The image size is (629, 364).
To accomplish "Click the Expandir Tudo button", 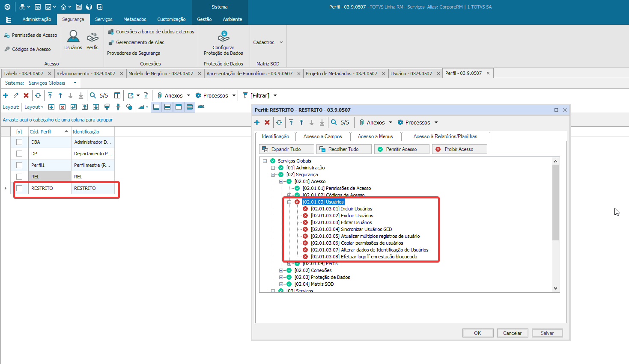I will click(x=287, y=149).
